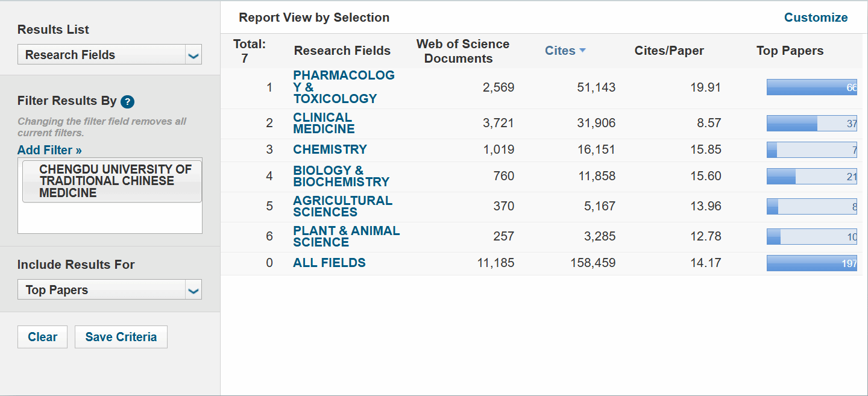Click the Clinical Medicine top papers bar
Viewport: 868px width, 396px height.
pyautogui.click(x=811, y=124)
